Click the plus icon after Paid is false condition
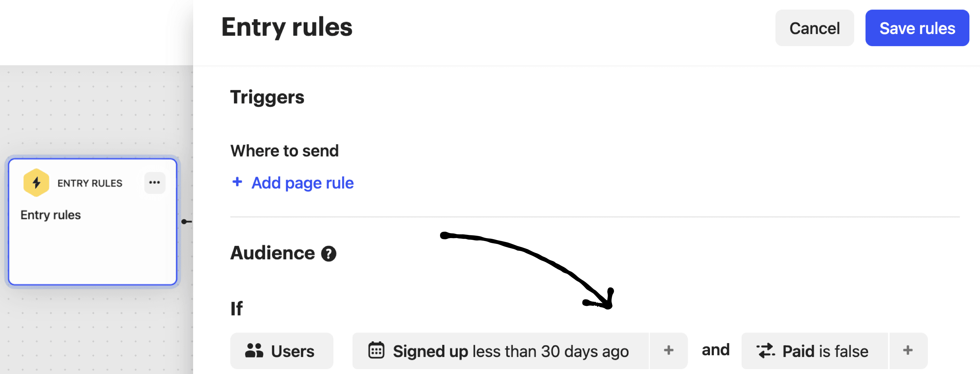 coord(908,351)
